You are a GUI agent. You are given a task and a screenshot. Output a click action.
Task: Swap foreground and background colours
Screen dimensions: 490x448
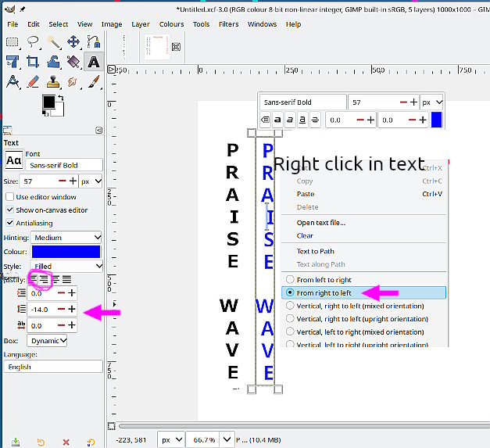coord(61,98)
